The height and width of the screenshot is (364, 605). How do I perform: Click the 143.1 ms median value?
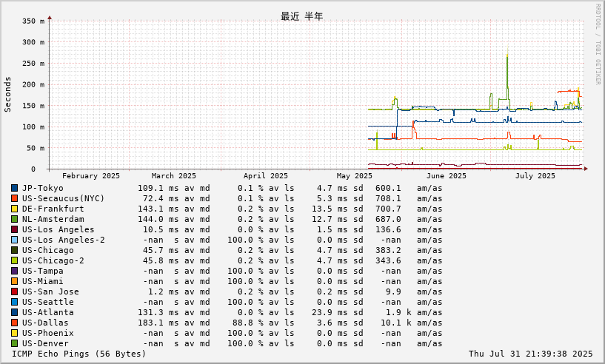[x=158, y=209]
